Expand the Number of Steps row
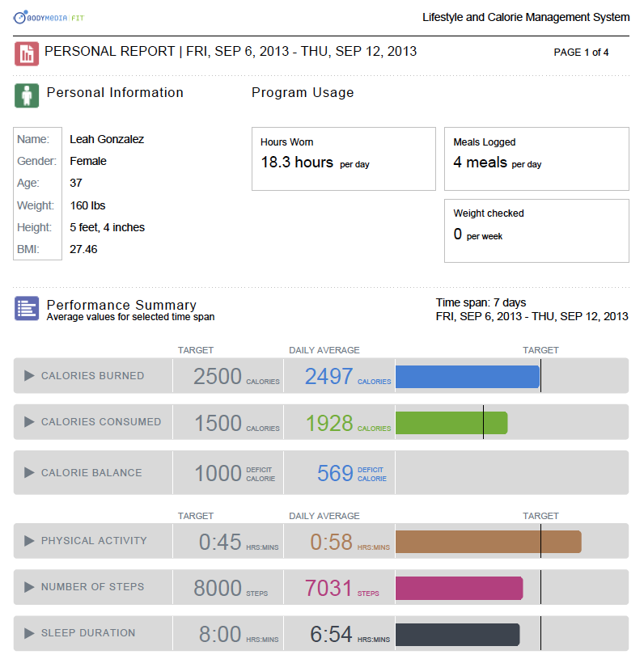The height and width of the screenshot is (659, 644). [29, 587]
